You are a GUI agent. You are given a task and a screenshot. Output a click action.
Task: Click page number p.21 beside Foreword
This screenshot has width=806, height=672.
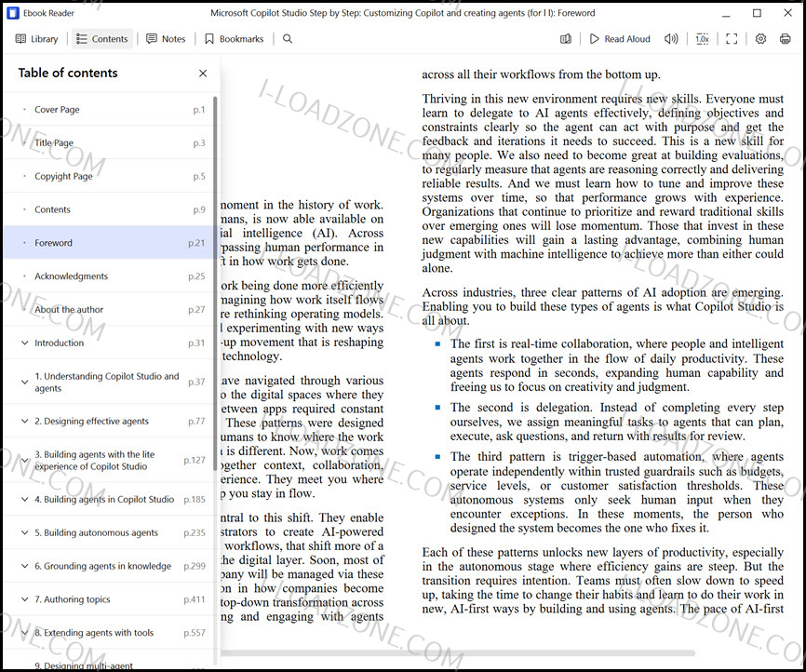[x=196, y=243]
